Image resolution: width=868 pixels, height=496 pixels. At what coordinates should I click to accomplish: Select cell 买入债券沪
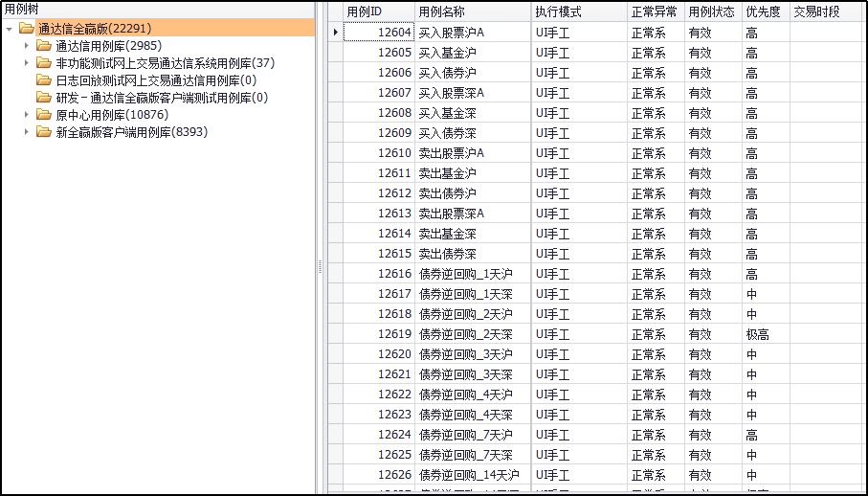click(473, 73)
